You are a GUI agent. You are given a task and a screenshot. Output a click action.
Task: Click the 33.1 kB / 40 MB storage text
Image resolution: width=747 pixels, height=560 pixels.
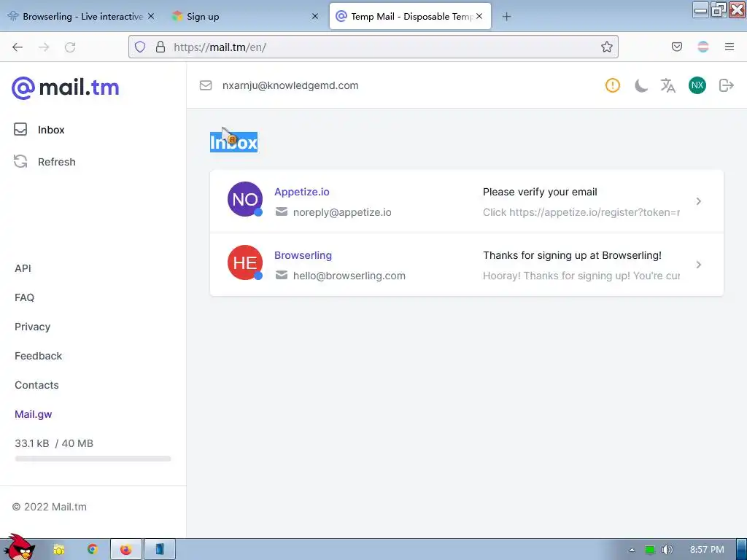[x=54, y=443]
